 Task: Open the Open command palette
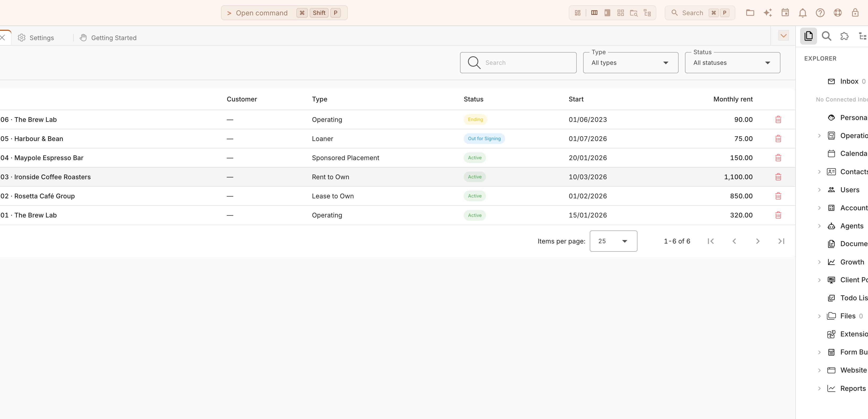(x=284, y=13)
